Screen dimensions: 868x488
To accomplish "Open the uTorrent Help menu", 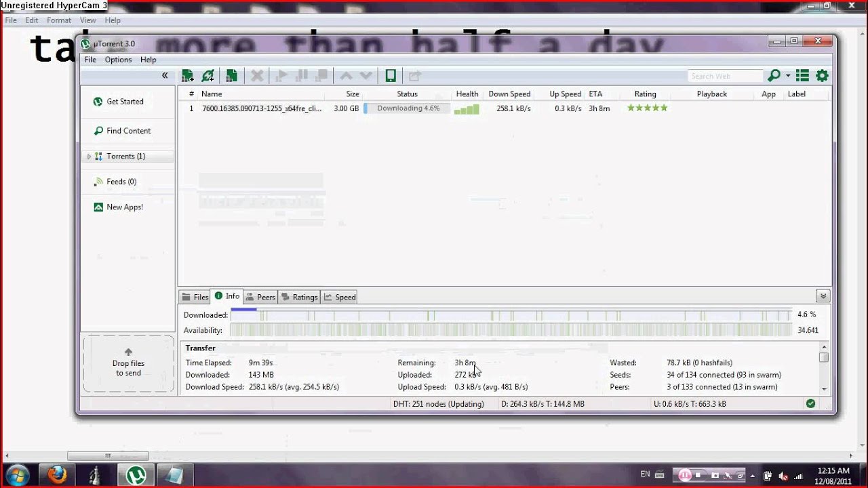I will coord(148,60).
